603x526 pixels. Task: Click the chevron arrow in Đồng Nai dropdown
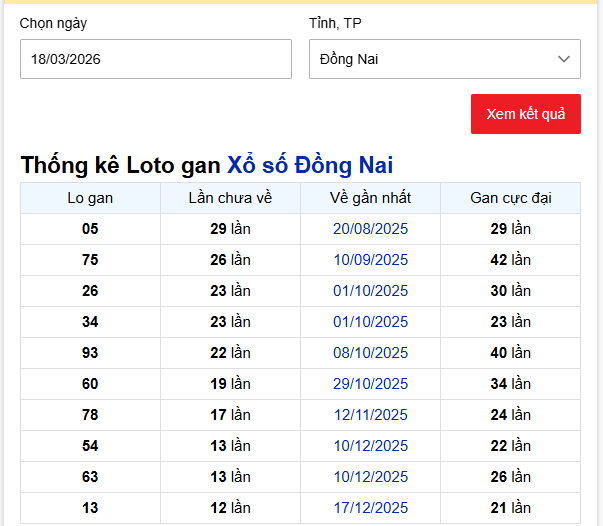tap(563, 59)
